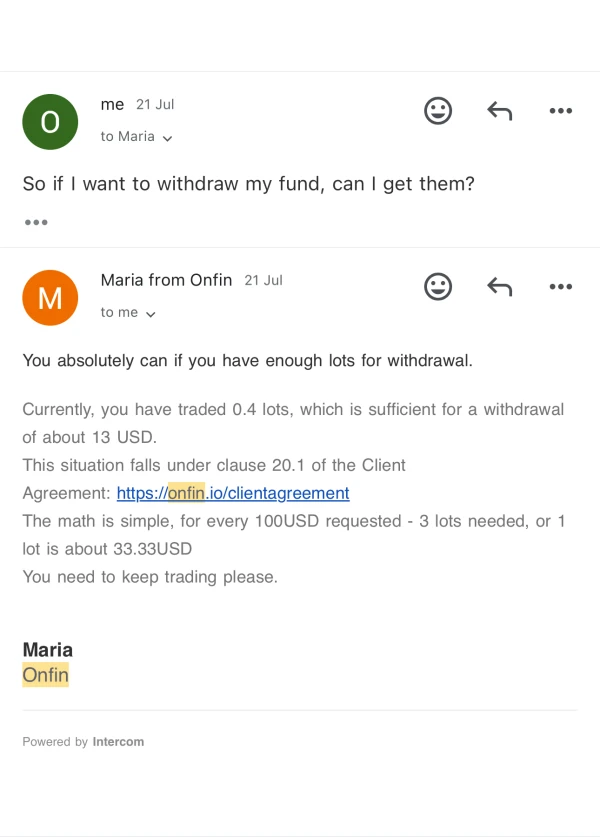Click the orange "M" sender avatar
Image resolution: width=600 pixels, height=837 pixels.
tap(50, 298)
